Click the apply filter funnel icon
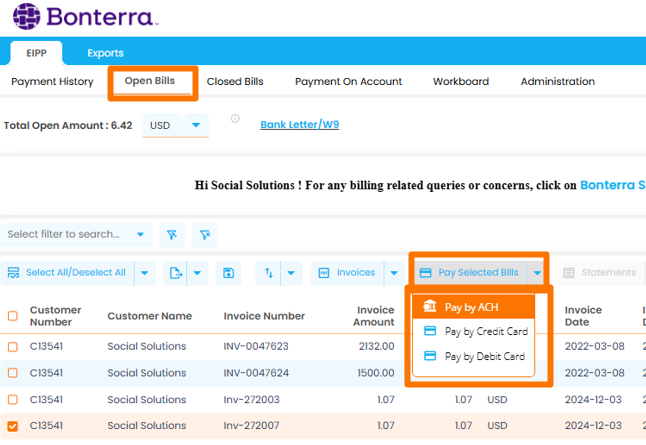 pyautogui.click(x=172, y=235)
